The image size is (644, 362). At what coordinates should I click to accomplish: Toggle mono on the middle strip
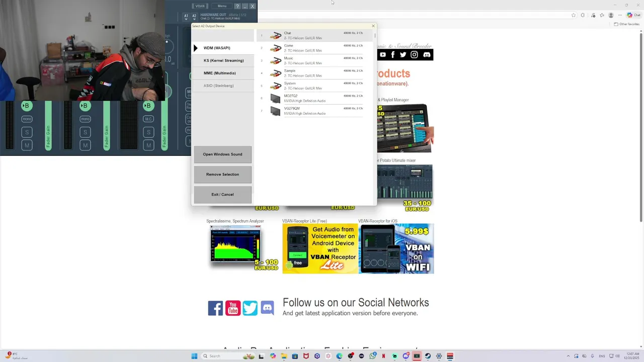pos(85,119)
